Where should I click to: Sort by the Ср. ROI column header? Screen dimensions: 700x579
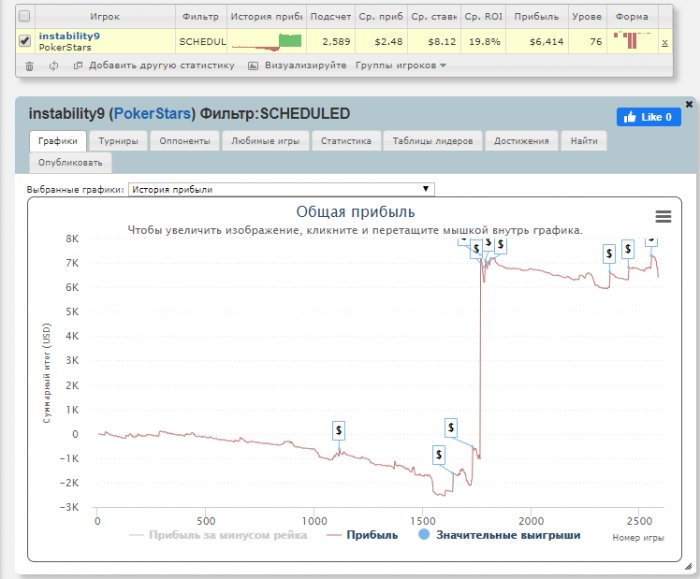(483, 17)
